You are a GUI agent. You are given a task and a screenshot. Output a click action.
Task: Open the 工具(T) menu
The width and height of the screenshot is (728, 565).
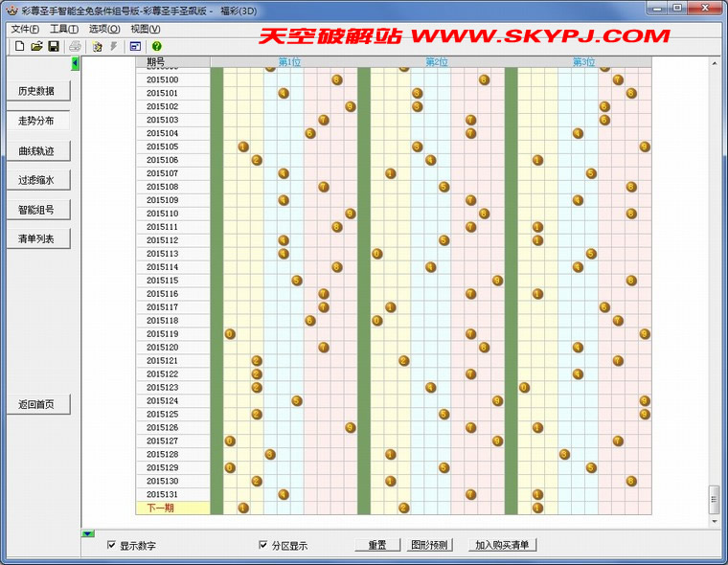[64, 29]
